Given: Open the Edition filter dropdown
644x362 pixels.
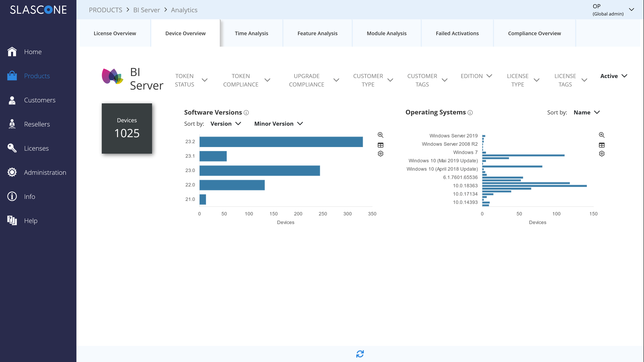Looking at the screenshot, I should [476, 76].
